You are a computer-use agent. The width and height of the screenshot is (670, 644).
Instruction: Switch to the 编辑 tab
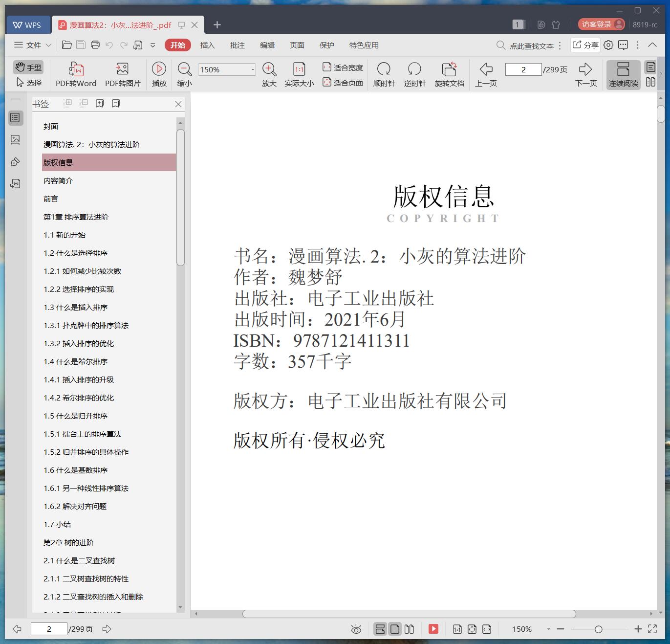(267, 45)
